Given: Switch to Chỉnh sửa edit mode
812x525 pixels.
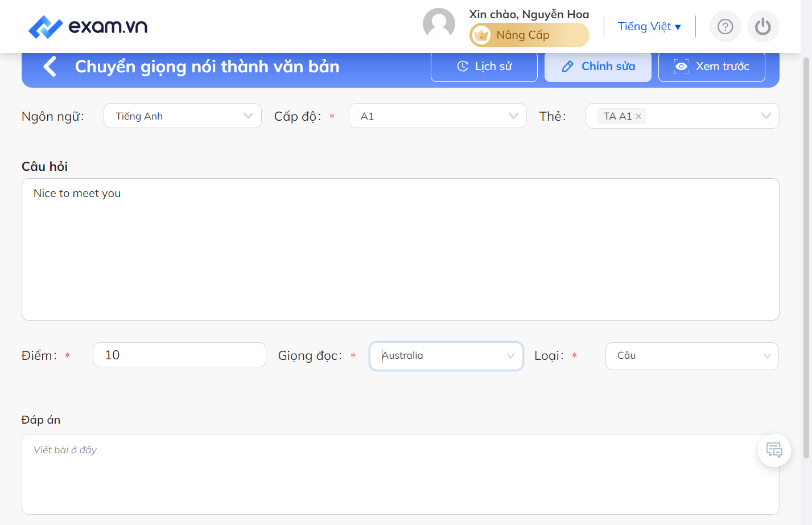Looking at the screenshot, I should [x=598, y=67].
